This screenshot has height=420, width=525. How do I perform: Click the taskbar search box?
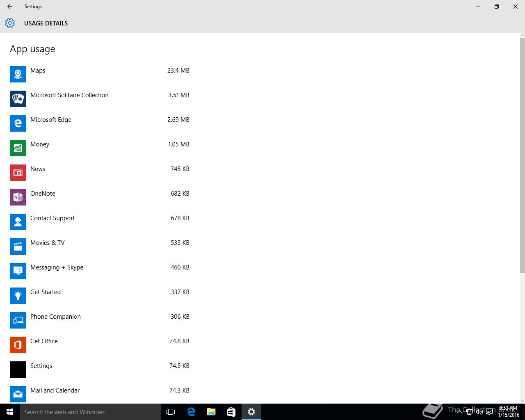pos(90,412)
